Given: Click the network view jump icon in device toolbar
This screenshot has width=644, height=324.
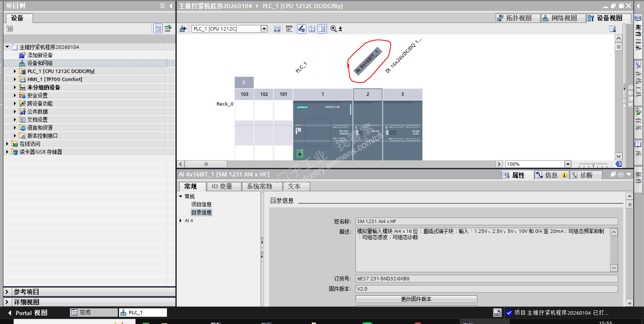Looking at the screenshot, I should (x=183, y=29).
